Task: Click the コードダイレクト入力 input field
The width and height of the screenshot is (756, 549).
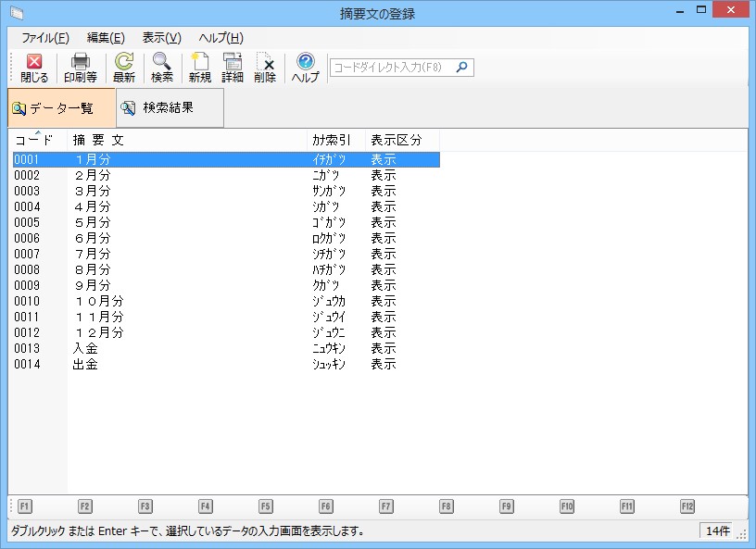Action: tap(392, 68)
